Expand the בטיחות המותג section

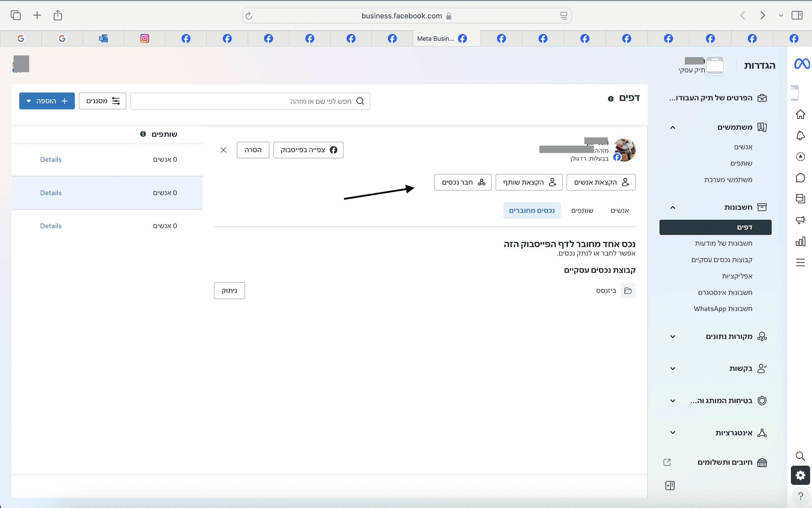tap(673, 401)
